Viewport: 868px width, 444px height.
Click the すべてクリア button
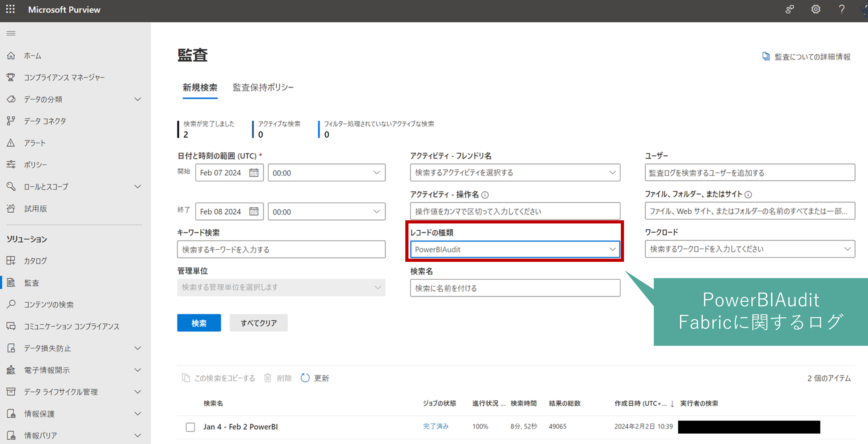[x=258, y=323]
